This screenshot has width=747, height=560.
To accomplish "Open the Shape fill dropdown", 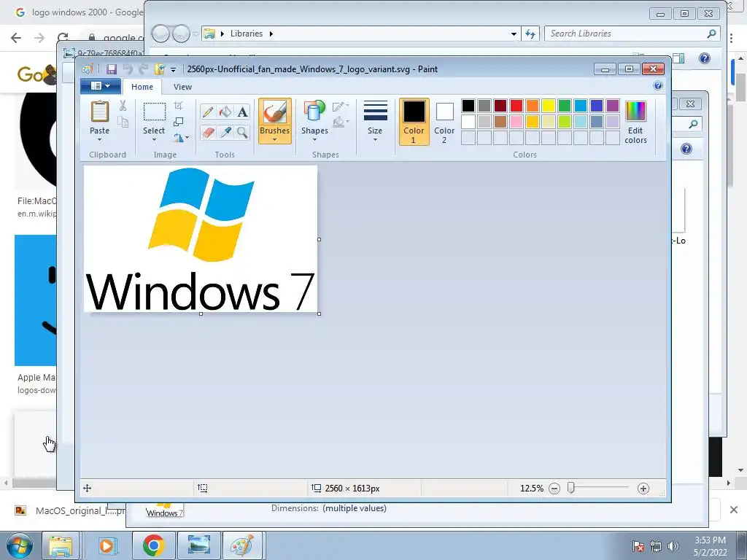I will pyautogui.click(x=341, y=122).
